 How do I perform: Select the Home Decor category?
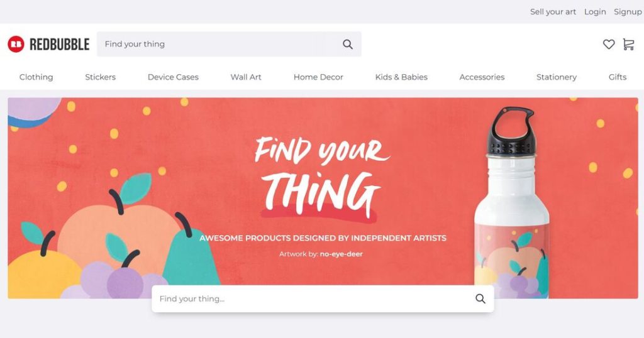318,77
